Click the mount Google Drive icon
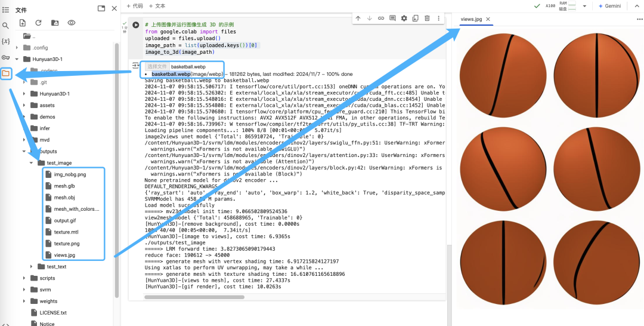 55,23
